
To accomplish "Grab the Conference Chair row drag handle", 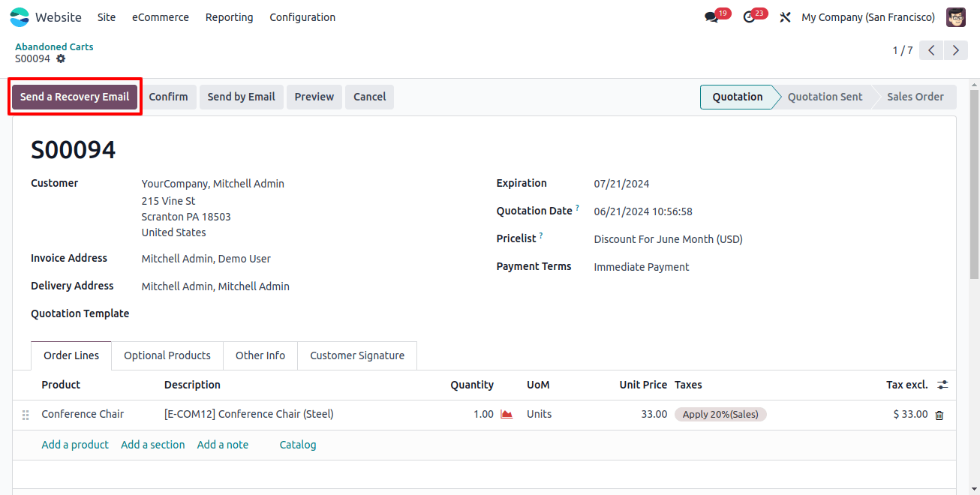I will [x=26, y=415].
